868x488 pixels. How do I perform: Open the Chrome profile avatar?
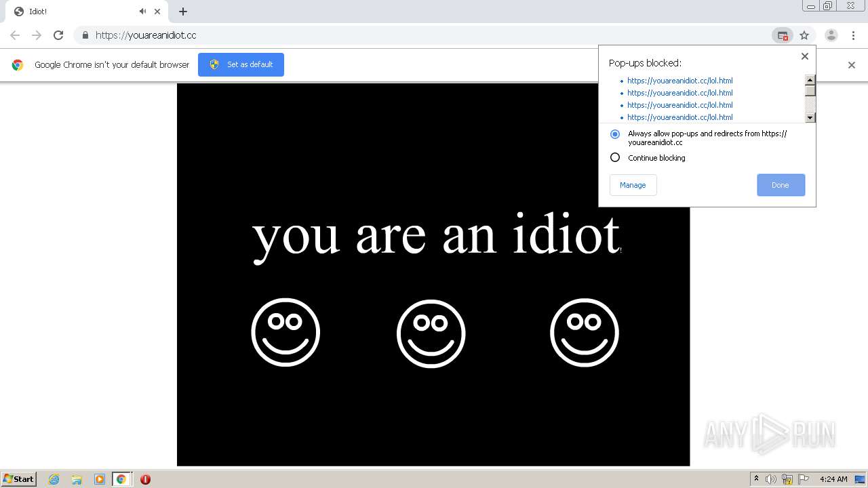(831, 35)
